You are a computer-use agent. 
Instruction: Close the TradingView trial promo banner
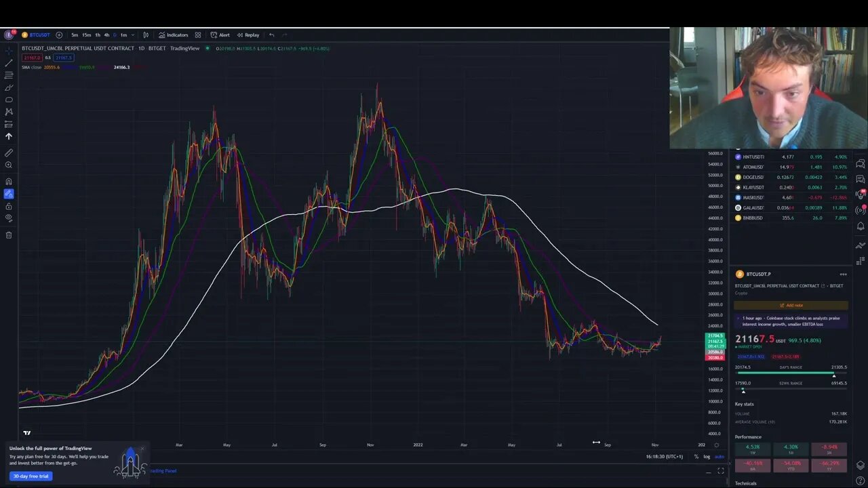tap(142, 449)
